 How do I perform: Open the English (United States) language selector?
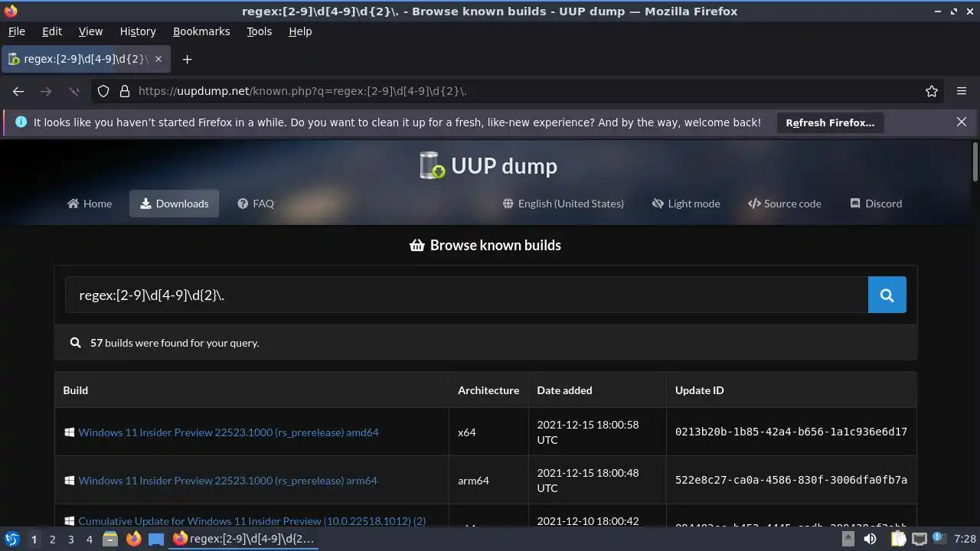pos(563,204)
